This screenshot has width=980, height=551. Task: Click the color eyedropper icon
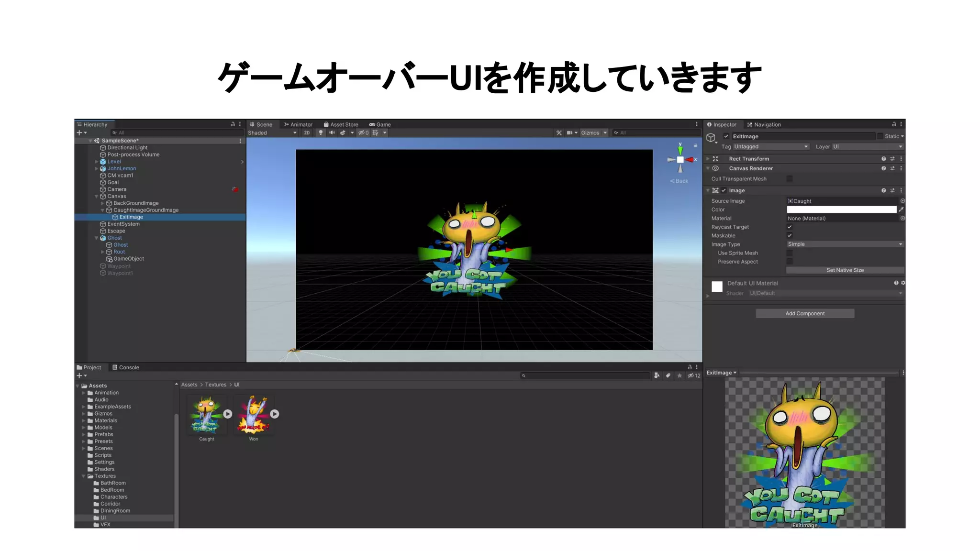click(x=901, y=209)
